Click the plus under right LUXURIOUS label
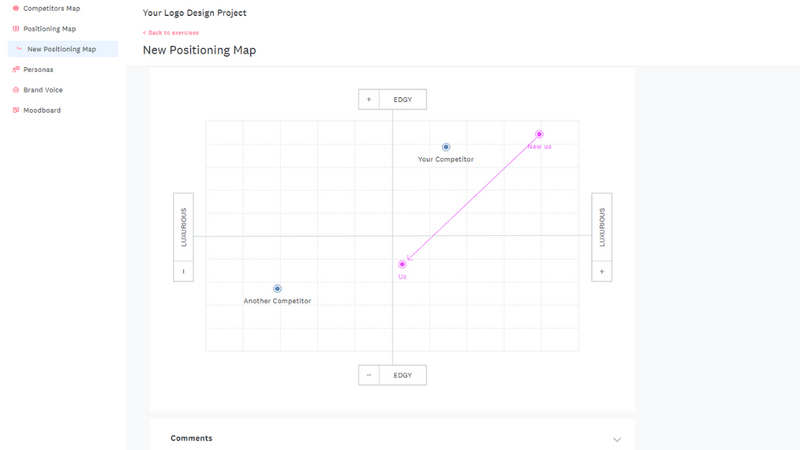The width and height of the screenshot is (800, 450). coord(601,271)
